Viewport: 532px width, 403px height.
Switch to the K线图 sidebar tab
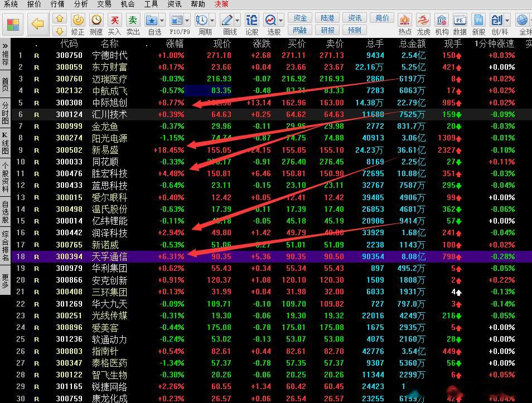coord(5,143)
